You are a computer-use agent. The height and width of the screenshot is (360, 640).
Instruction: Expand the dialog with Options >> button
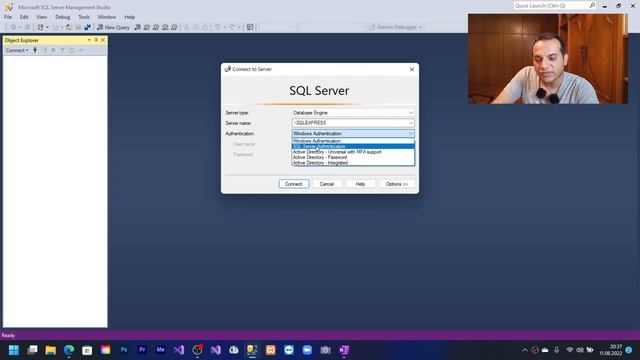[x=397, y=184]
